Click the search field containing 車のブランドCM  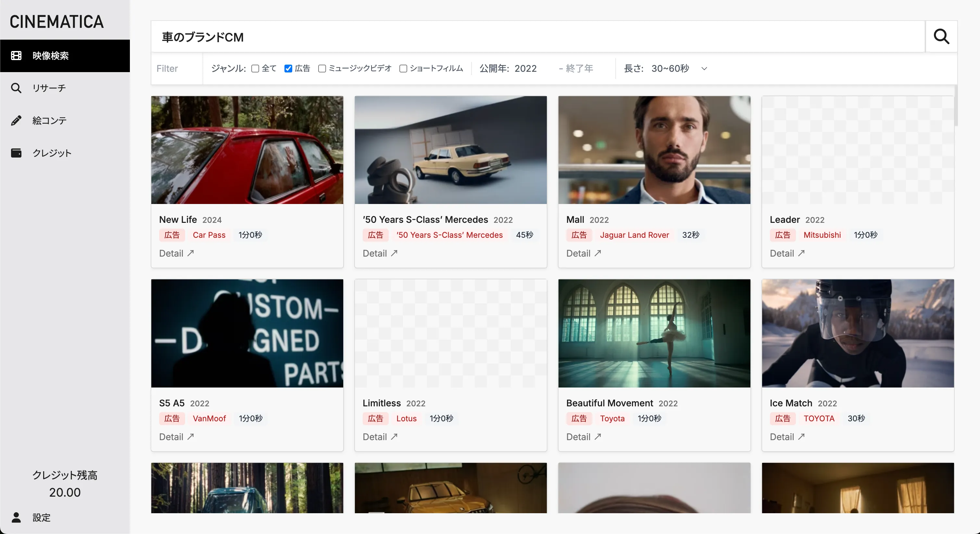[x=538, y=36]
